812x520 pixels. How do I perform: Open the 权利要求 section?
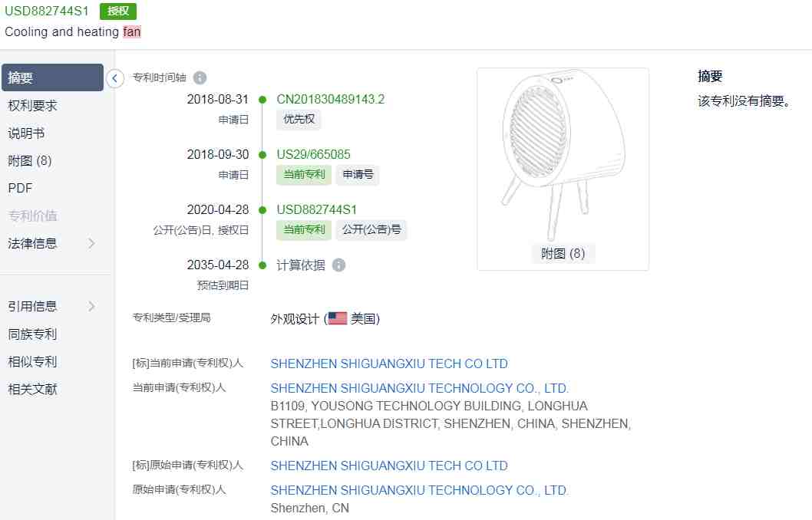(33, 106)
